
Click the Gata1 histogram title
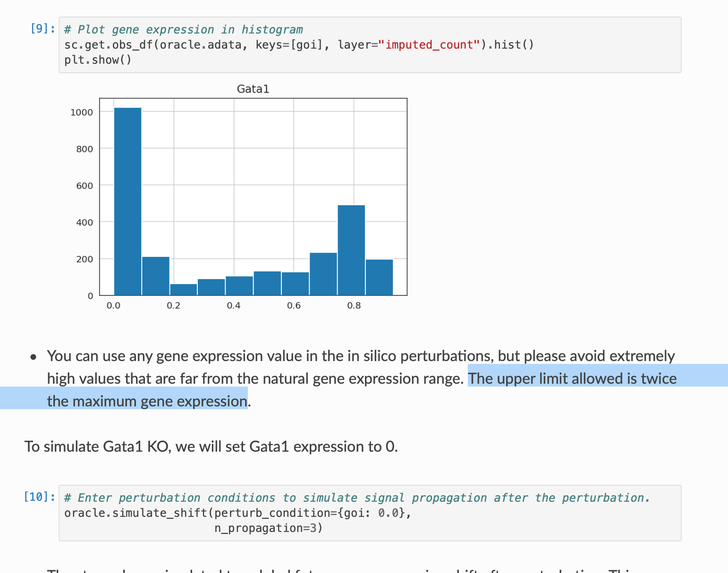click(253, 89)
